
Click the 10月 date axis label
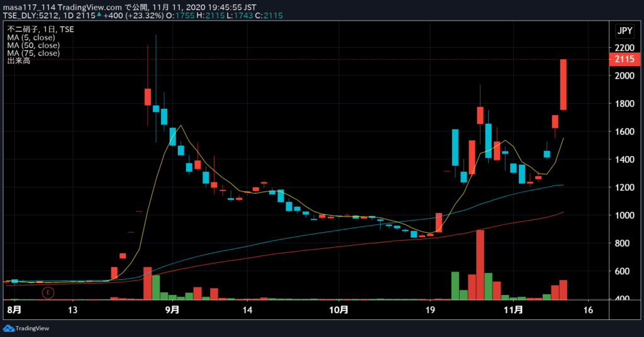pyautogui.click(x=339, y=310)
